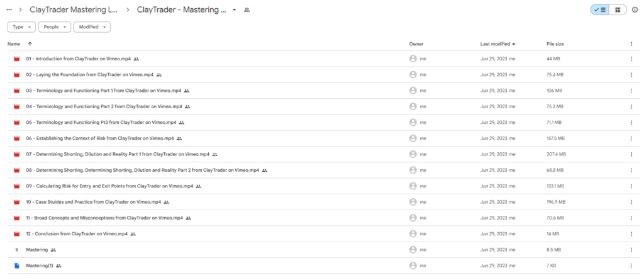Open column header more options icon
Viewport: 644px width, 280px height.
click(x=631, y=44)
